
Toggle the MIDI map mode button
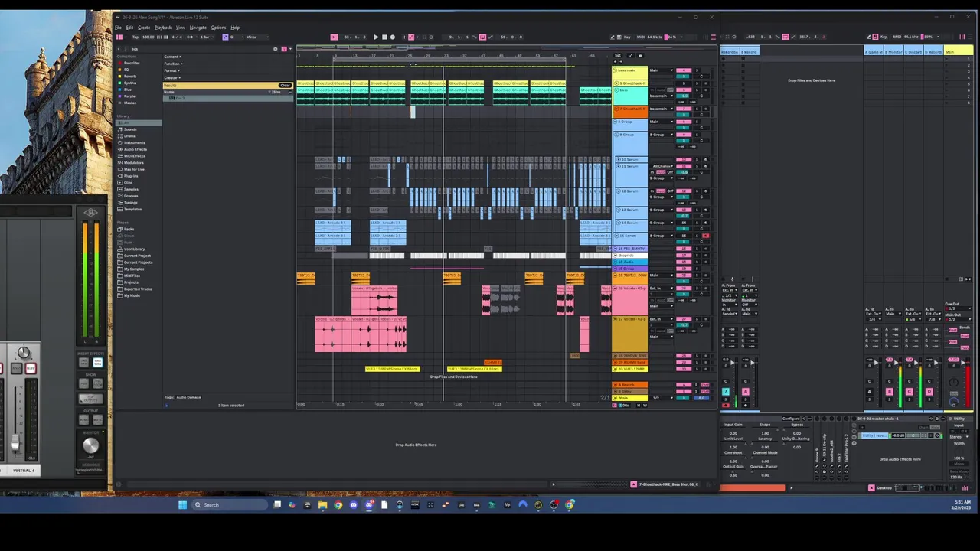point(641,37)
